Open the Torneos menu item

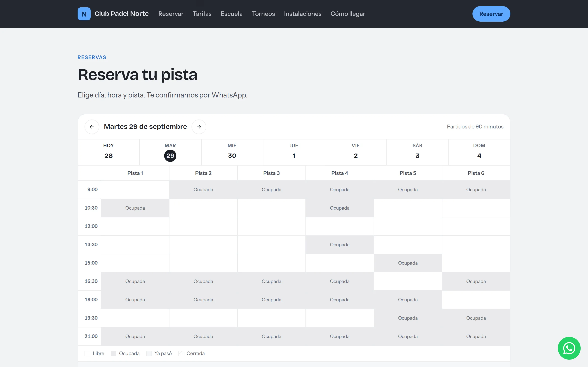263,14
